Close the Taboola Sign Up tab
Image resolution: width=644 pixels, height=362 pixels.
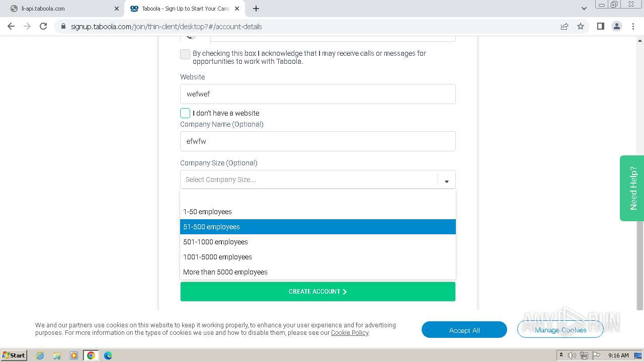pos(237,9)
